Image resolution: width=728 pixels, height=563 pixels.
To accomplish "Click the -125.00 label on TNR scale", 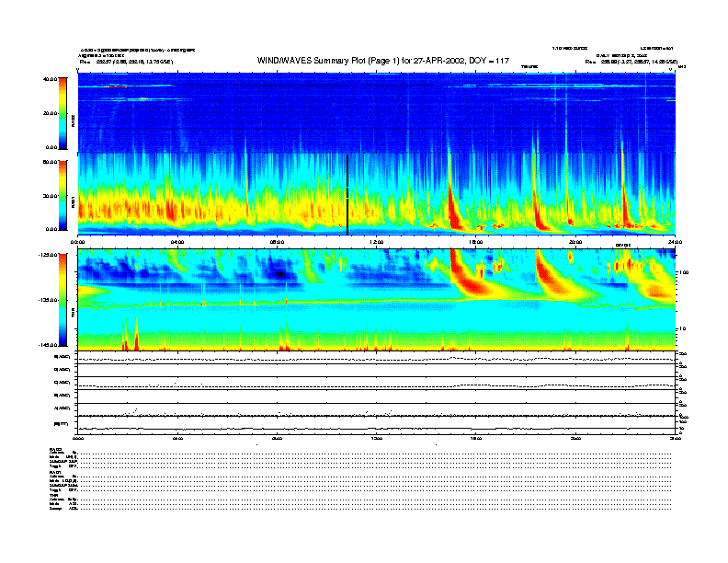I will pos(48,255).
